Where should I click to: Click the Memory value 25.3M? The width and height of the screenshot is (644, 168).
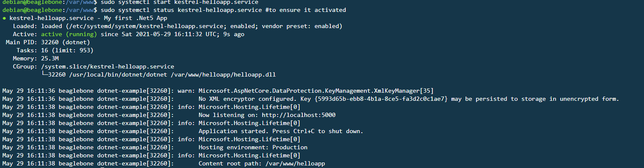pyautogui.click(x=50, y=58)
